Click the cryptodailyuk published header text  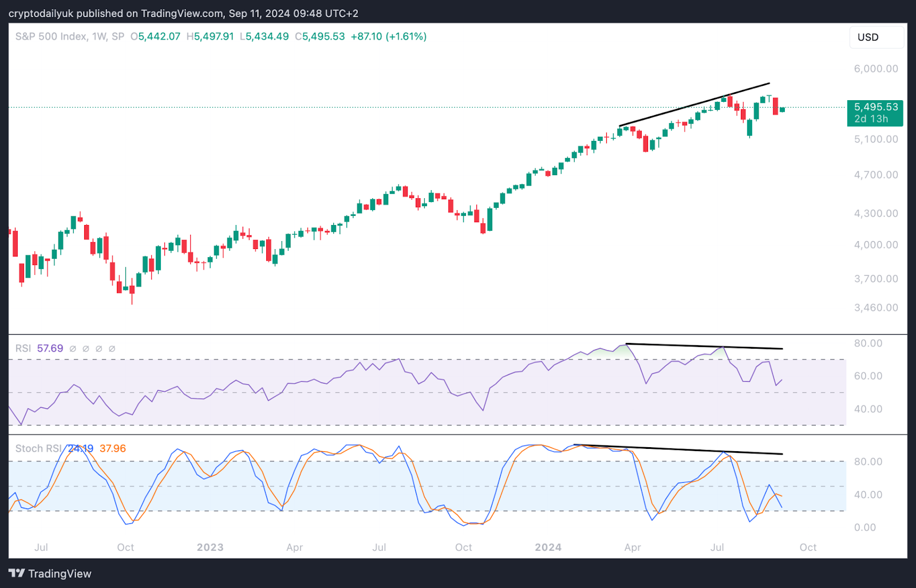[x=183, y=13]
